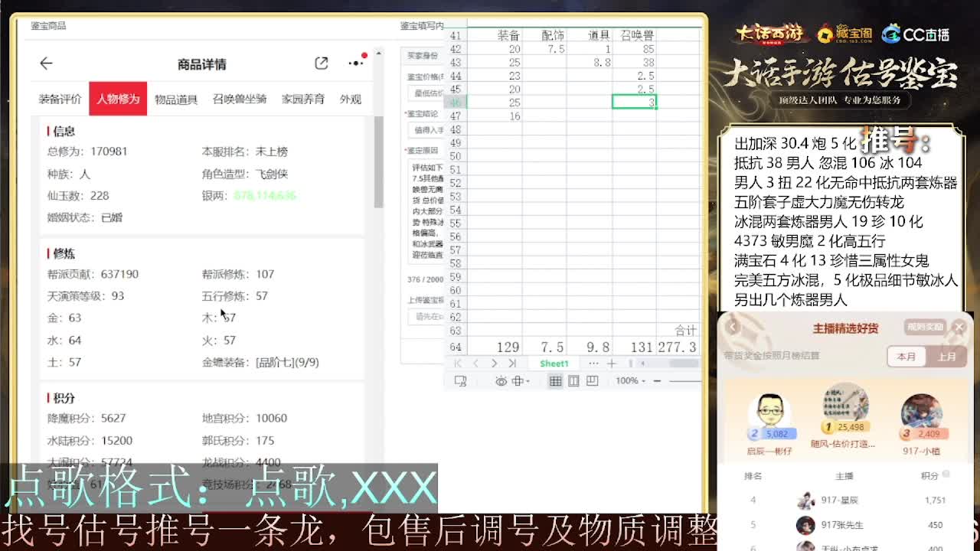The image size is (980, 551).
Task: Click cell with value 8.8
Action: (589, 62)
